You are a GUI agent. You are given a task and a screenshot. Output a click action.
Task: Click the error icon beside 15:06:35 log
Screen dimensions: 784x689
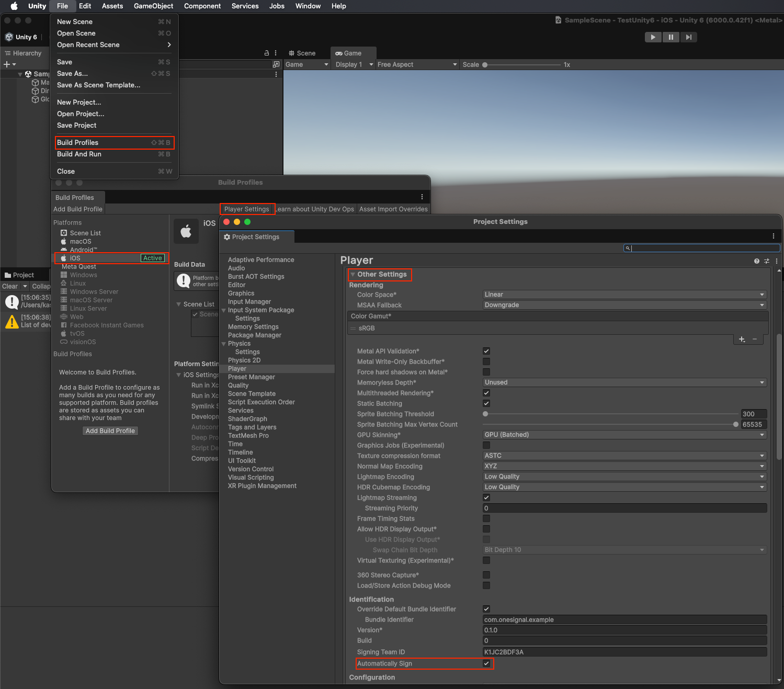[x=12, y=301]
